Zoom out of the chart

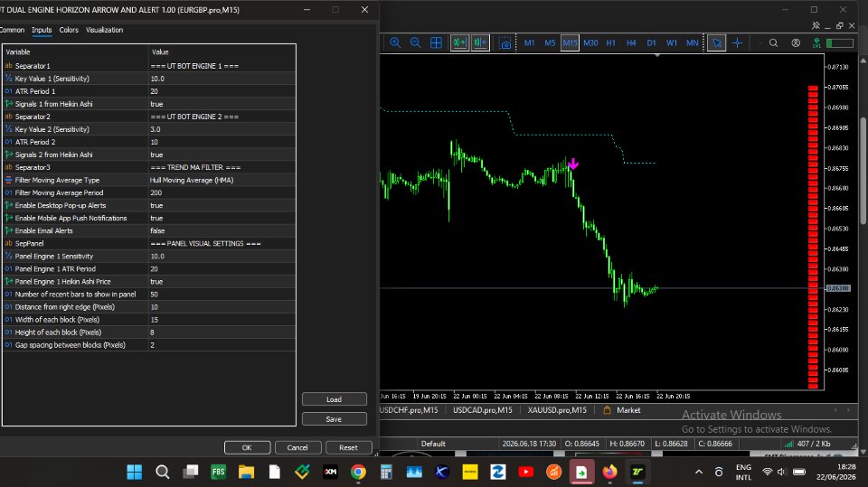click(x=415, y=42)
